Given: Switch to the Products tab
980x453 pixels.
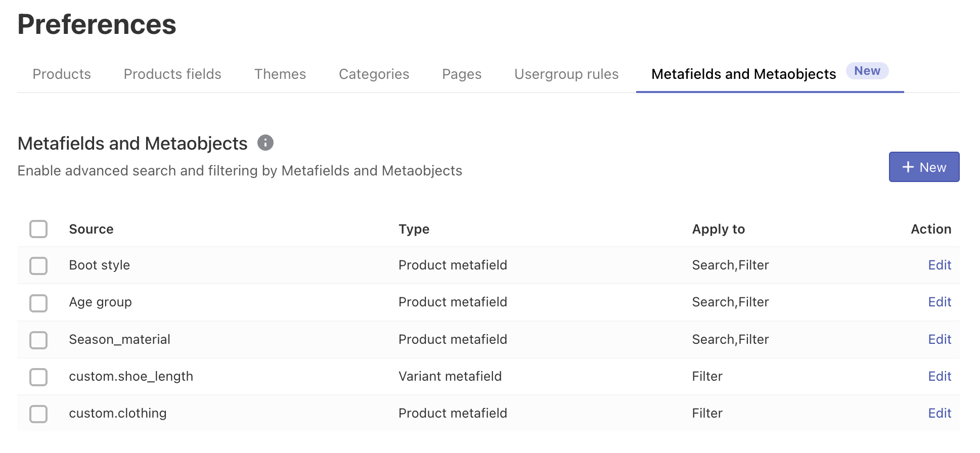Looking at the screenshot, I should pyautogui.click(x=62, y=74).
